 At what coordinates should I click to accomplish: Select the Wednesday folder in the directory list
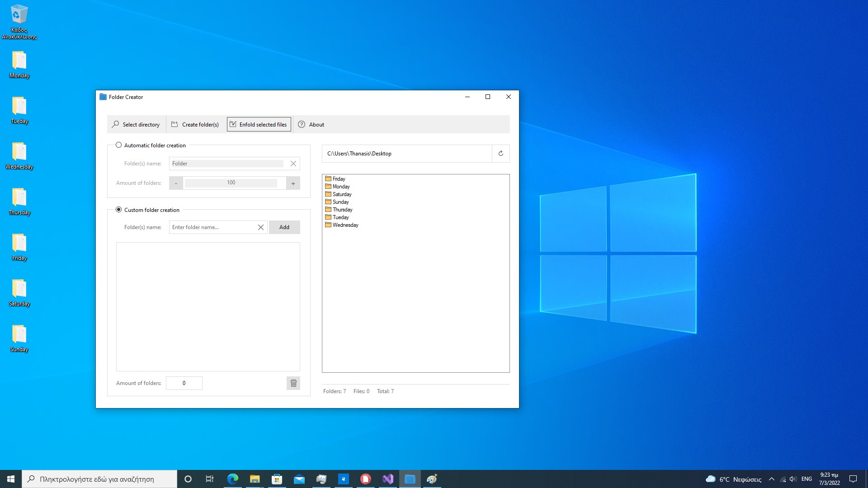click(345, 225)
